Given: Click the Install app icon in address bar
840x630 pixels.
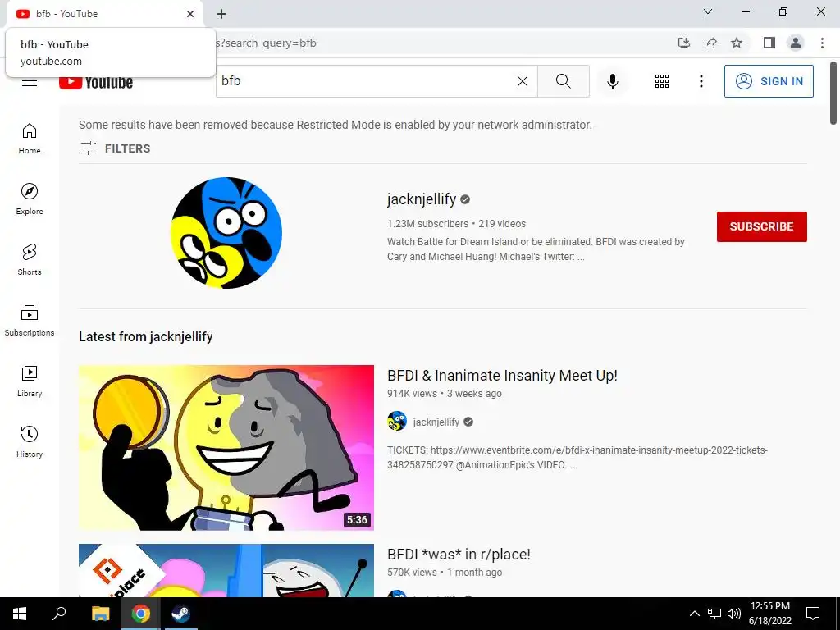Looking at the screenshot, I should 684,43.
